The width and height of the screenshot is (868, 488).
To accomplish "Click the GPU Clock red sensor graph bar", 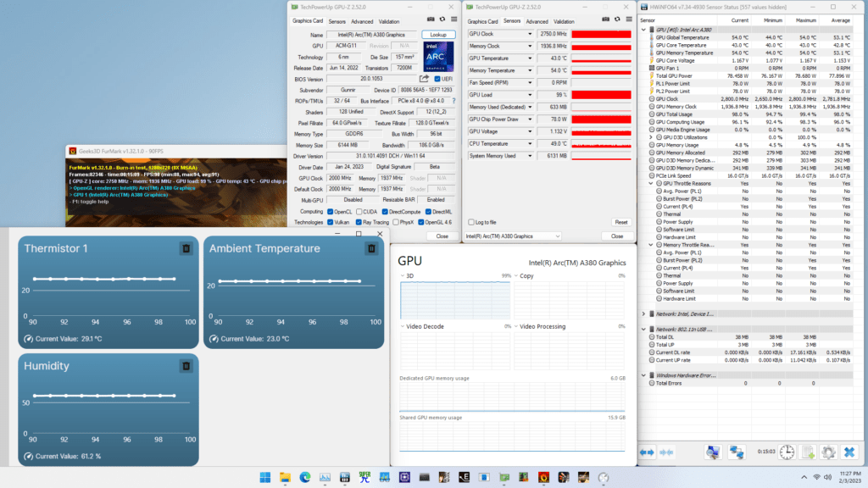I will [x=601, y=34].
